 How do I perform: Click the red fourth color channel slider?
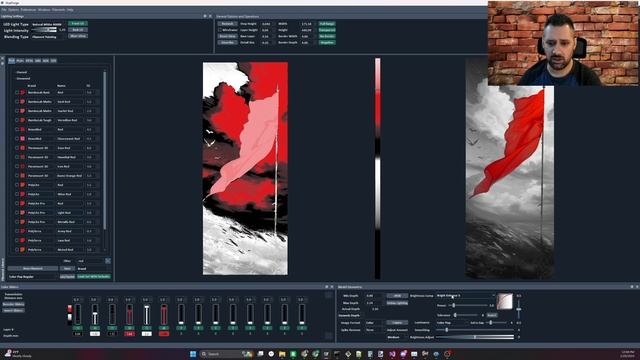129,315
